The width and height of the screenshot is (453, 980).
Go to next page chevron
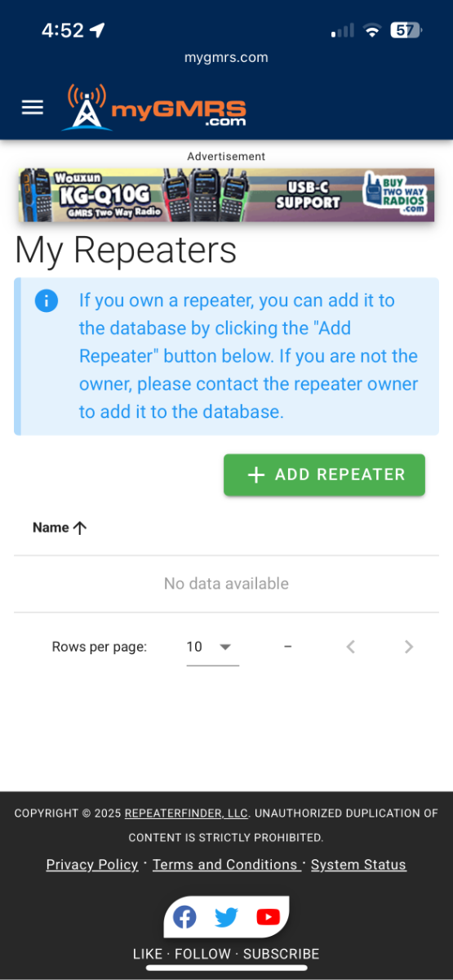409,647
